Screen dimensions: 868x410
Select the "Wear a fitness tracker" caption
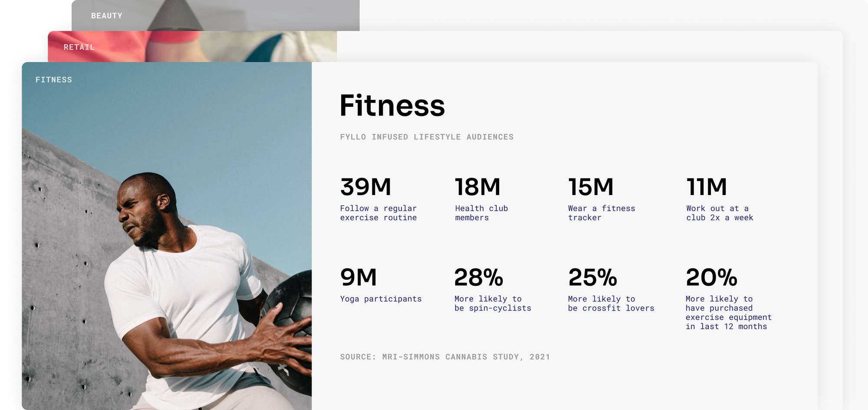pos(601,213)
